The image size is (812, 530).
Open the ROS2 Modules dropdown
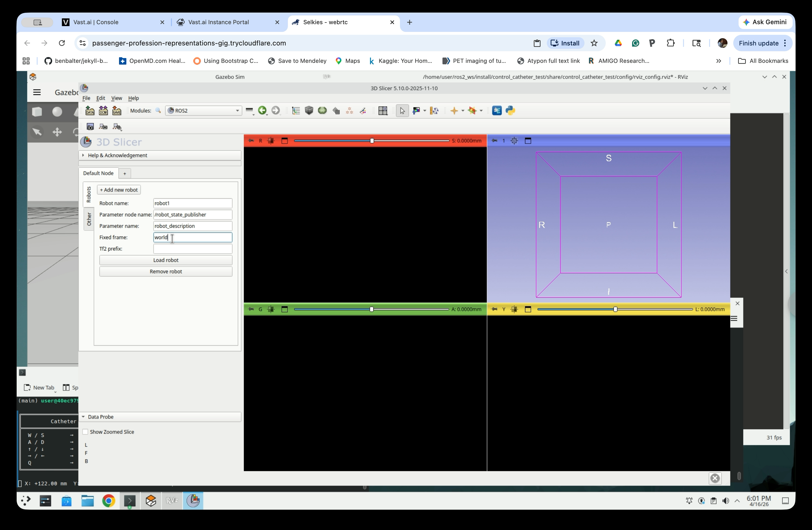[203, 110]
